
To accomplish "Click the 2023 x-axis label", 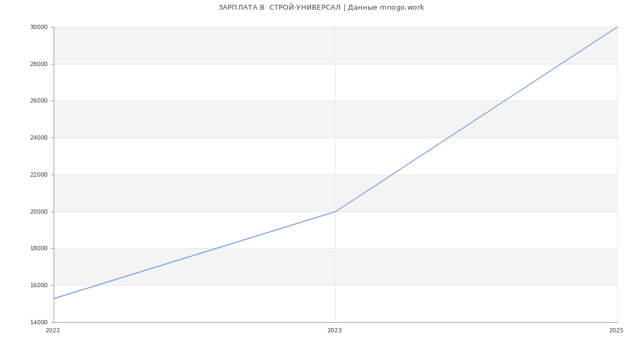I will pyautogui.click(x=334, y=331).
